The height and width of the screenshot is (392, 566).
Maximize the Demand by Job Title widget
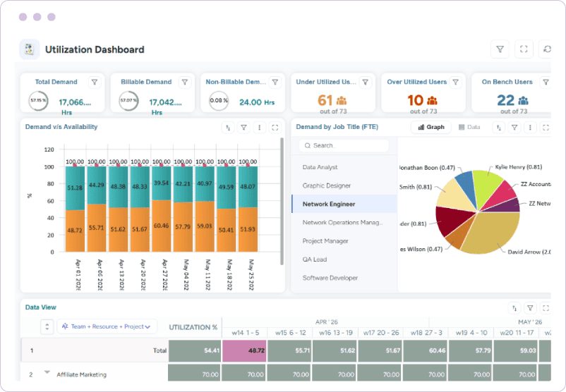(546, 128)
